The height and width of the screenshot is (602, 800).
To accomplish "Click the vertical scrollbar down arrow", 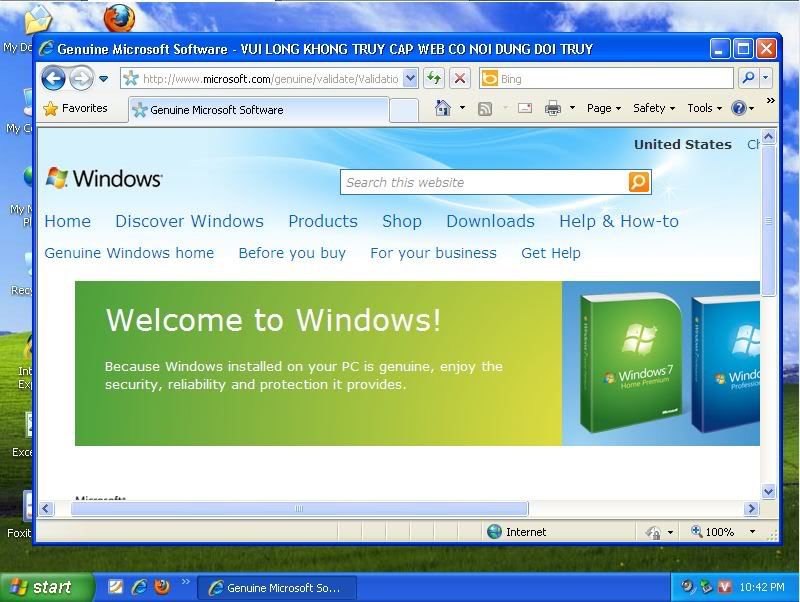I will 768,491.
